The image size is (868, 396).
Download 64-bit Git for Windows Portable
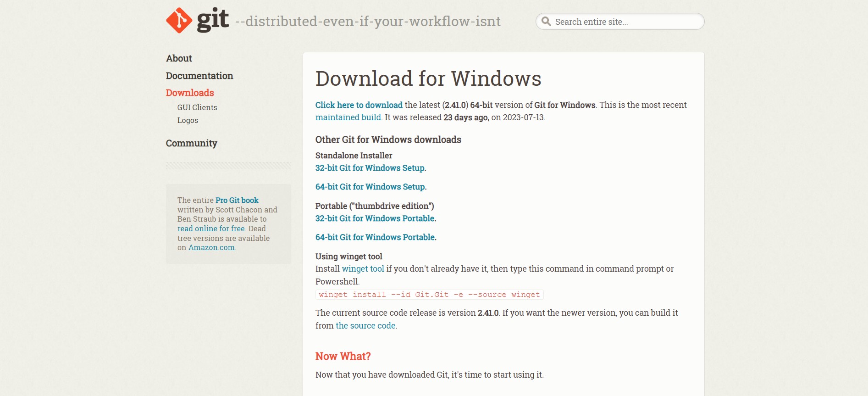pyautogui.click(x=375, y=237)
